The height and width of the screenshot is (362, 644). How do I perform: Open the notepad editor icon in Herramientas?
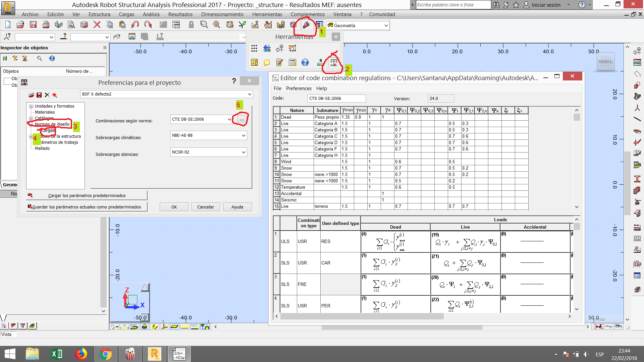tap(280, 62)
